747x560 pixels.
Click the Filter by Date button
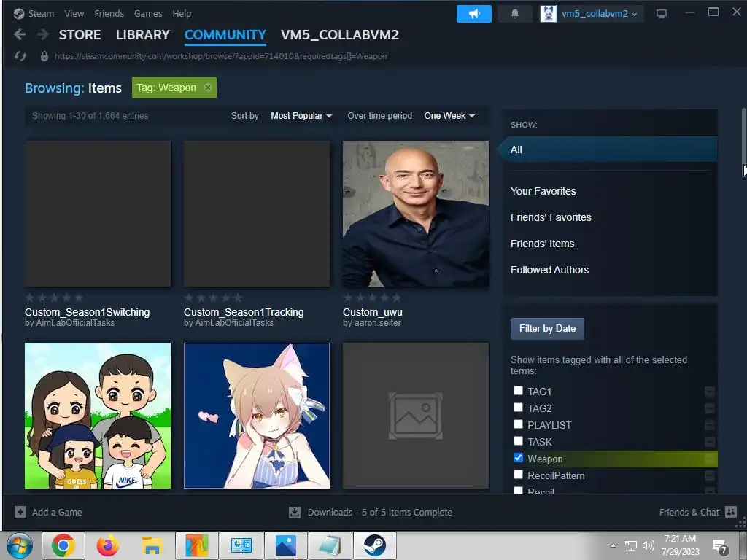(547, 329)
